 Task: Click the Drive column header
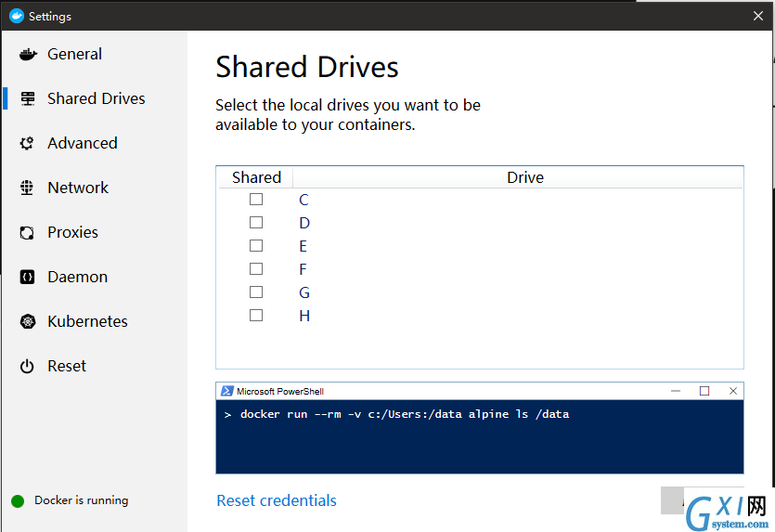coord(525,177)
